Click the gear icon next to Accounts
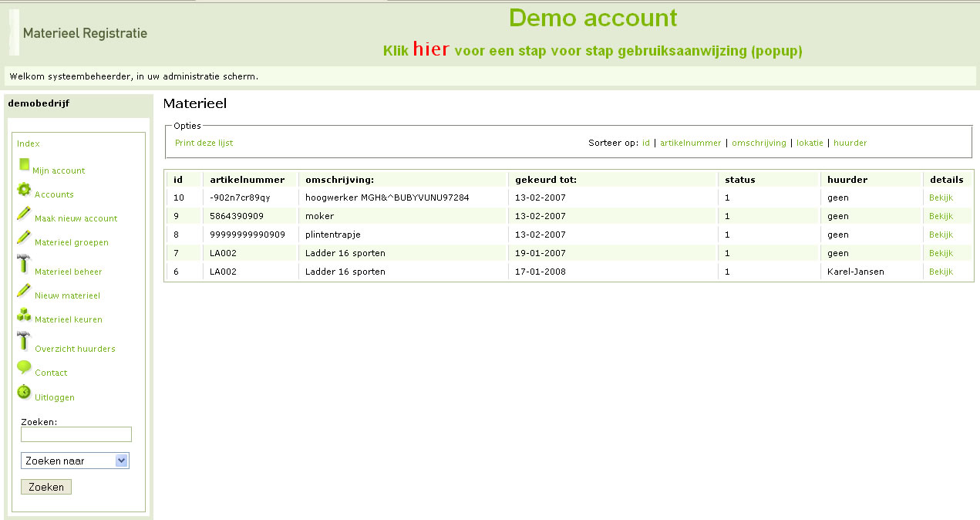Image resolution: width=980 pixels, height=520 pixels. (x=24, y=189)
